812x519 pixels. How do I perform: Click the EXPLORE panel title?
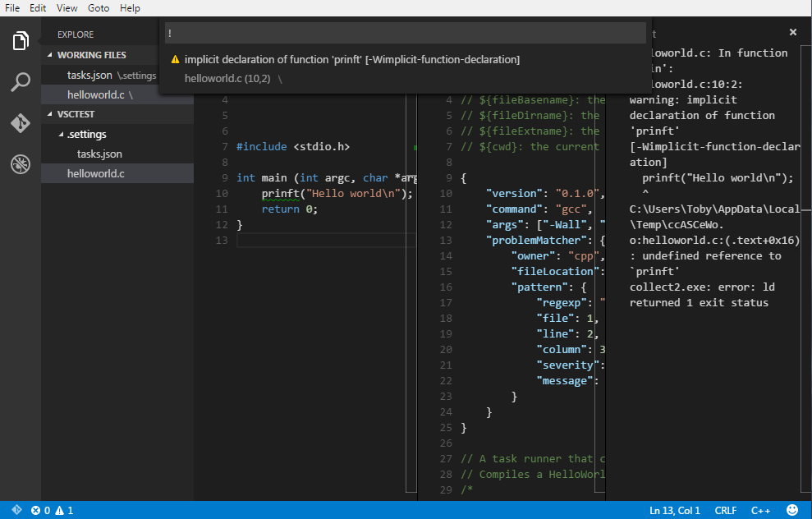click(x=76, y=34)
